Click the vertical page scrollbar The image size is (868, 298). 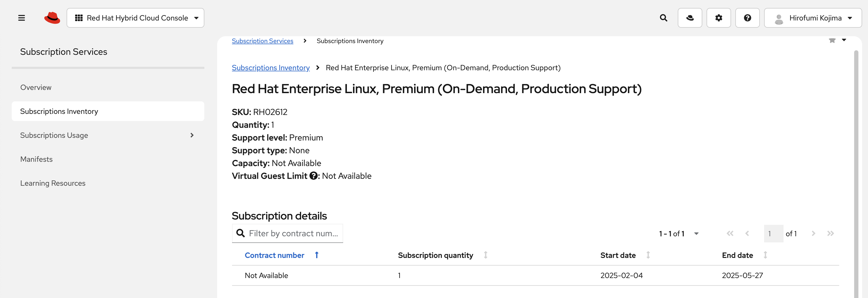[856, 174]
